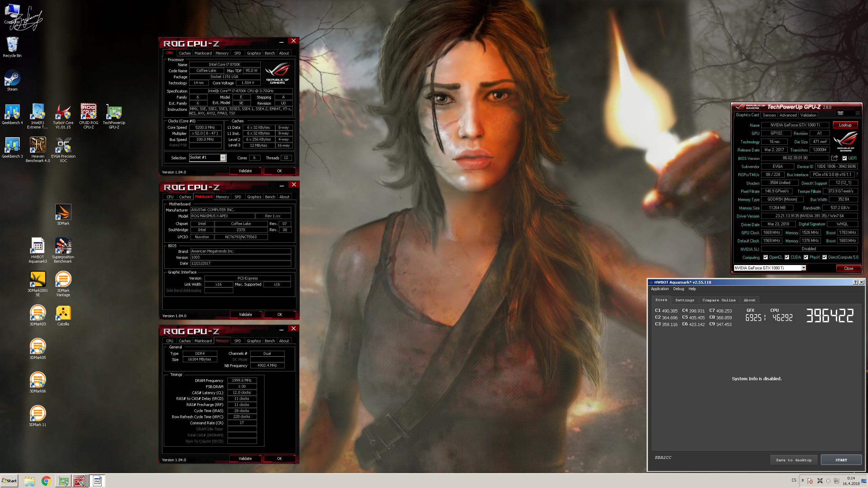Image resolution: width=868 pixels, height=488 pixels.
Task: Click the Aquamark total score 396422
Action: (829, 316)
